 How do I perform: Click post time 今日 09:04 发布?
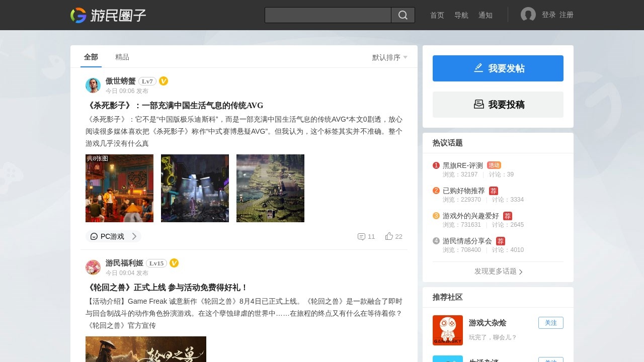click(127, 273)
